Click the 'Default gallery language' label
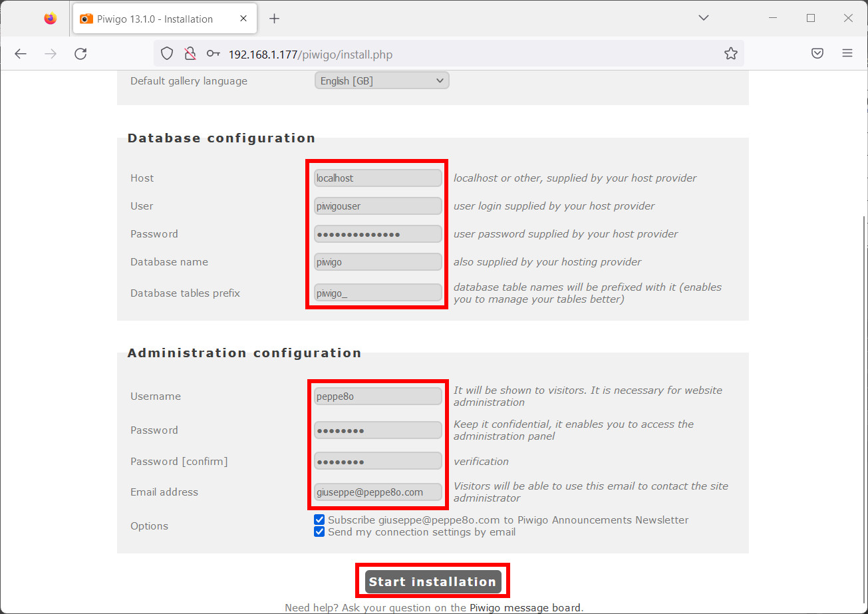This screenshot has width=868, height=614. tap(189, 81)
